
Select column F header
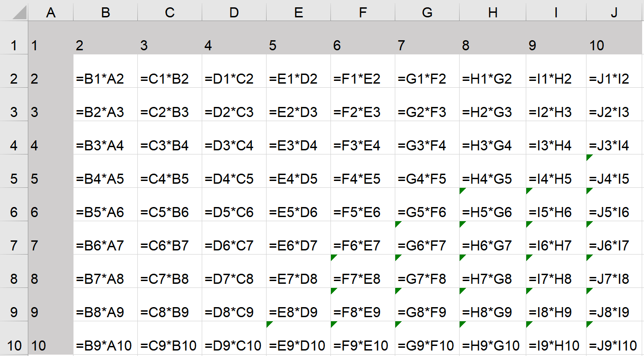363,11
